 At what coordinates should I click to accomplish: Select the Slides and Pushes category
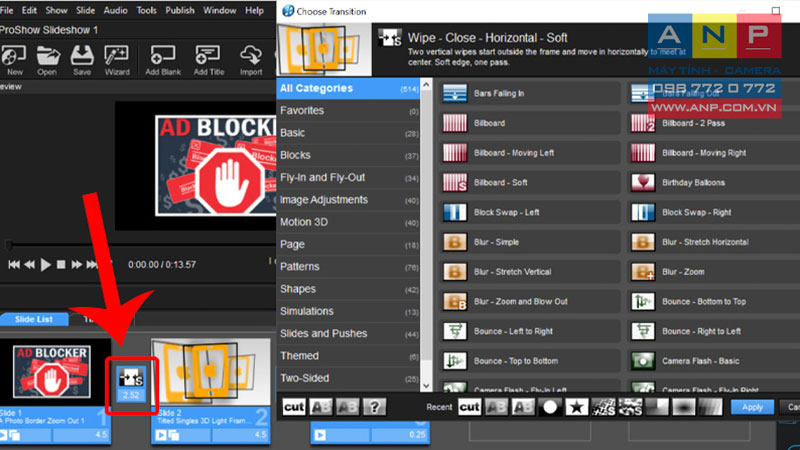click(348, 333)
